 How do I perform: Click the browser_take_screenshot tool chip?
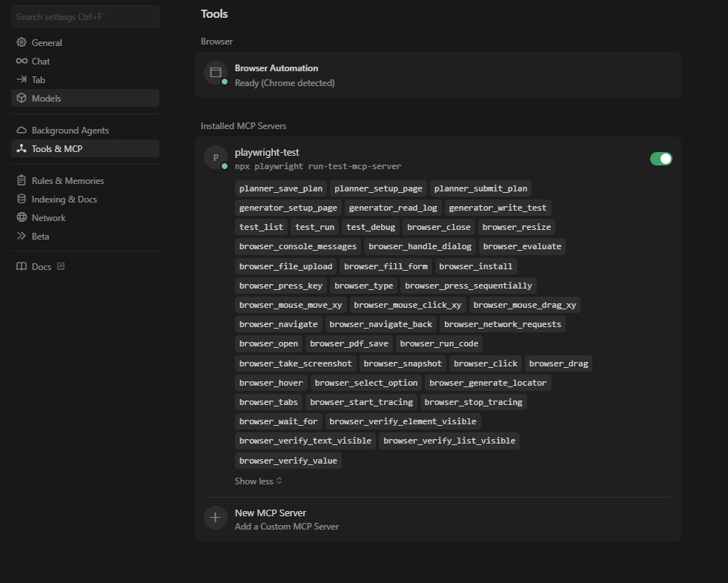click(x=295, y=363)
